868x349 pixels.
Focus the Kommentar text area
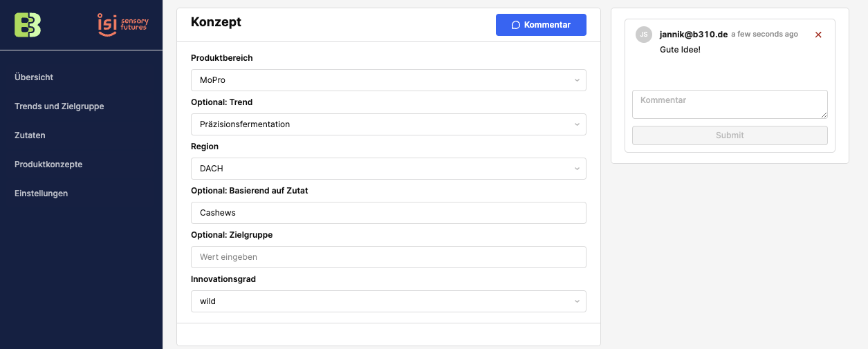730,104
